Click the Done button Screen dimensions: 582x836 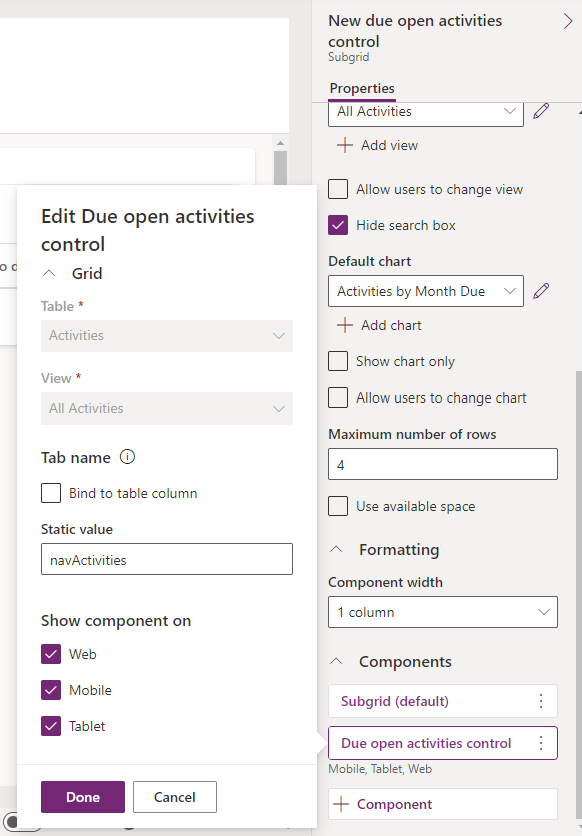click(83, 797)
